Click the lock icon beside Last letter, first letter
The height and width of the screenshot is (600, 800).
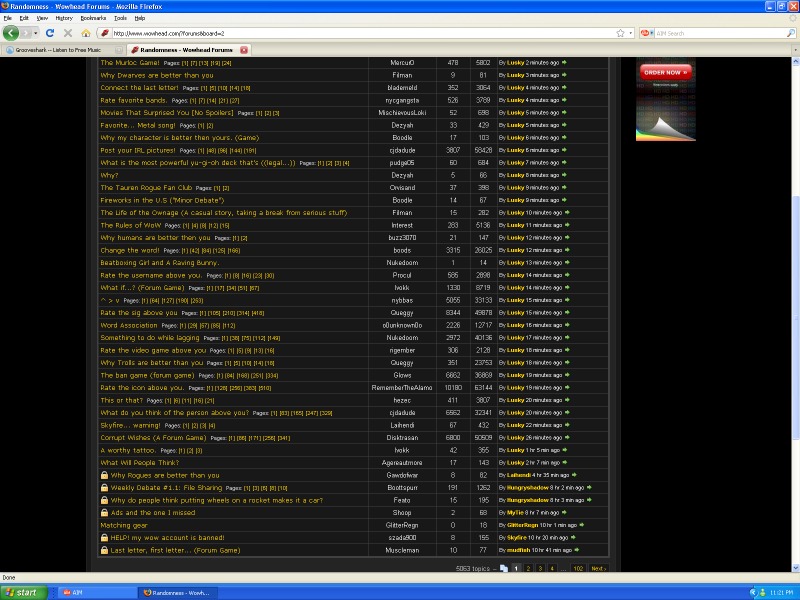pos(104,551)
